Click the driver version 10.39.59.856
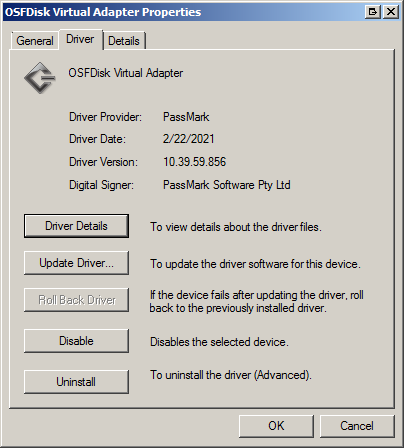Viewport: 404px width, 448px height. pyautogui.click(x=195, y=162)
